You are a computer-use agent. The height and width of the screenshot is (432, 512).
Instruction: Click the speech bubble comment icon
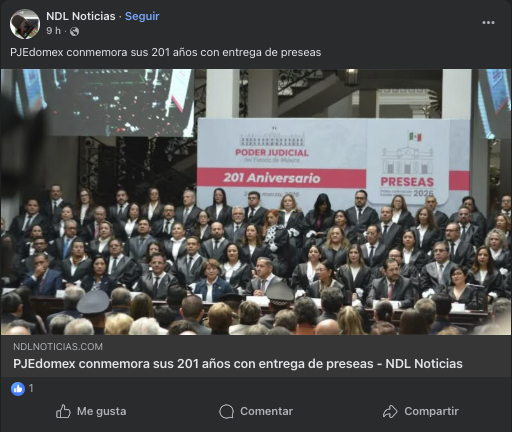pyautogui.click(x=227, y=412)
